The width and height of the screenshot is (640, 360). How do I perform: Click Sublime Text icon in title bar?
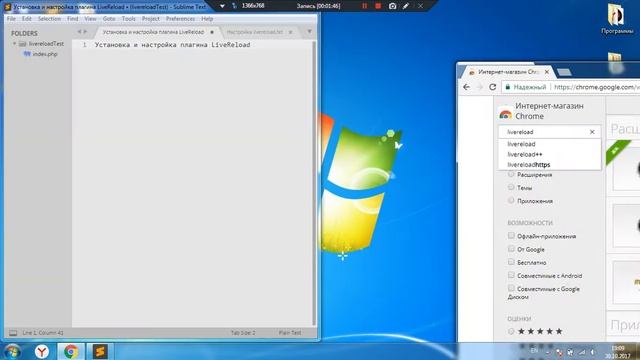click(8, 7)
